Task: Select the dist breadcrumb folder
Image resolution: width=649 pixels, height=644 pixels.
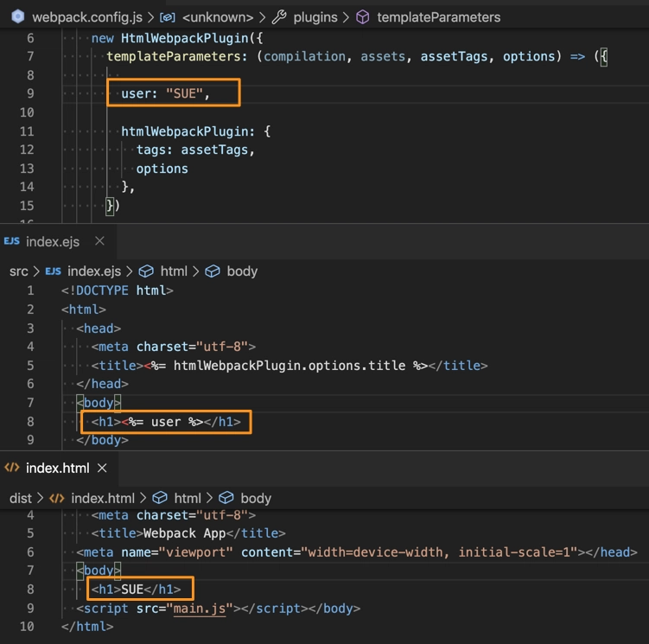Action: (x=21, y=498)
